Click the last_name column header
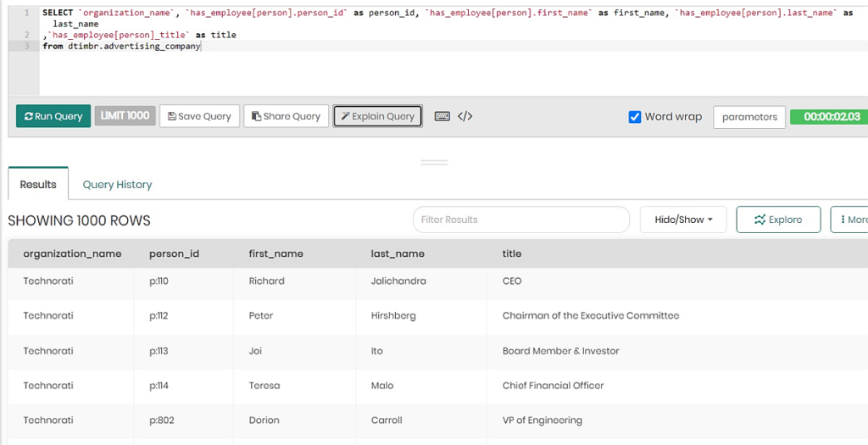868x445 pixels. (x=398, y=254)
